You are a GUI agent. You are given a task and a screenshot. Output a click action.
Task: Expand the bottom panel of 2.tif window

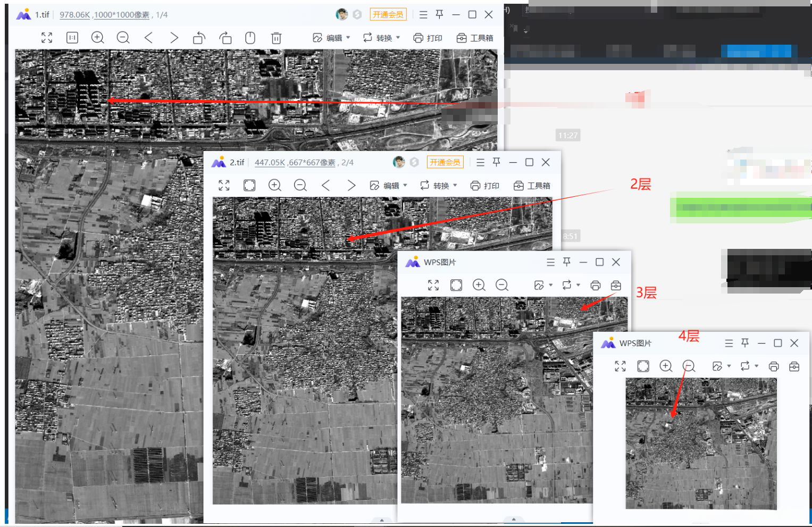click(x=382, y=520)
